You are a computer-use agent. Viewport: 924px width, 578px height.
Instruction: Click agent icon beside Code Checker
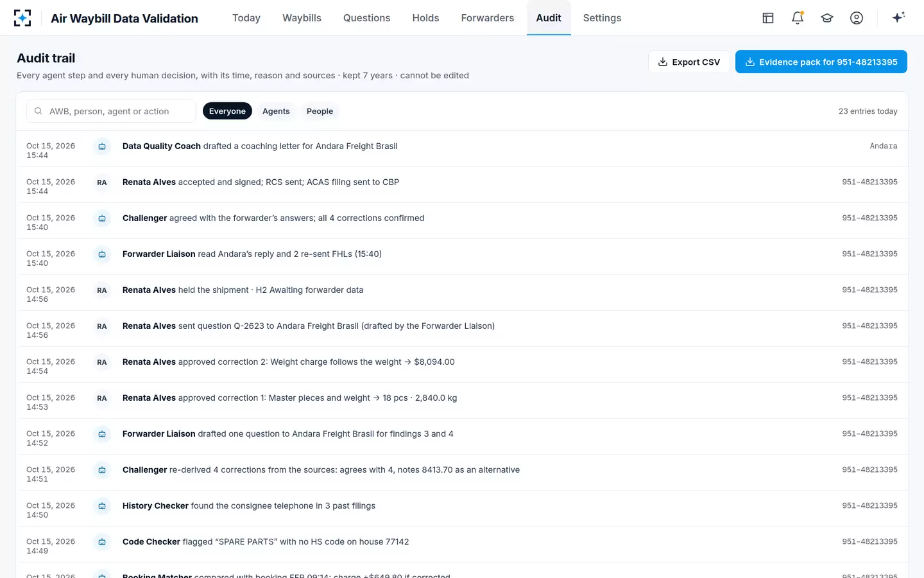[102, 542]
